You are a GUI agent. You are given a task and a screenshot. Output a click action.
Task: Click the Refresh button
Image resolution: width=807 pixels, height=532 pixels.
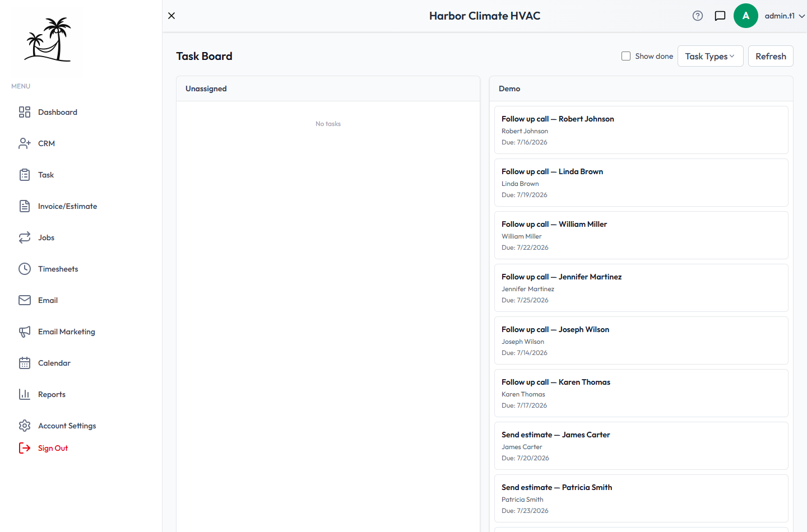pos(771,56)
